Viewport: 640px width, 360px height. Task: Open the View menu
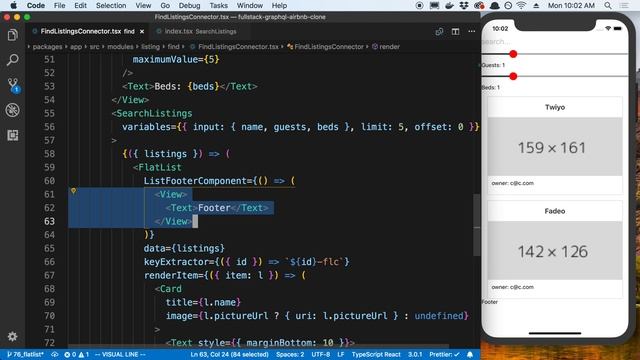143,5
